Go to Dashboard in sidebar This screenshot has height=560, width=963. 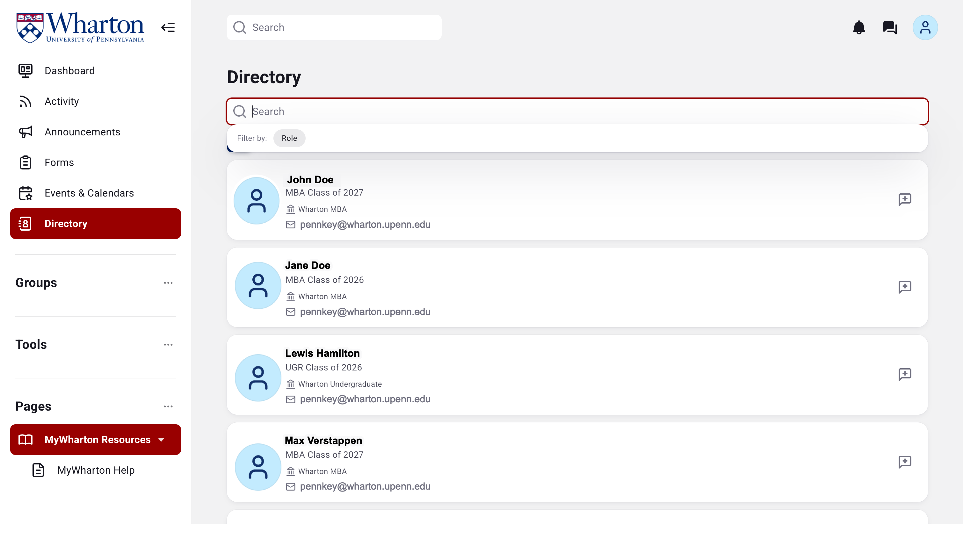[69, 71]
